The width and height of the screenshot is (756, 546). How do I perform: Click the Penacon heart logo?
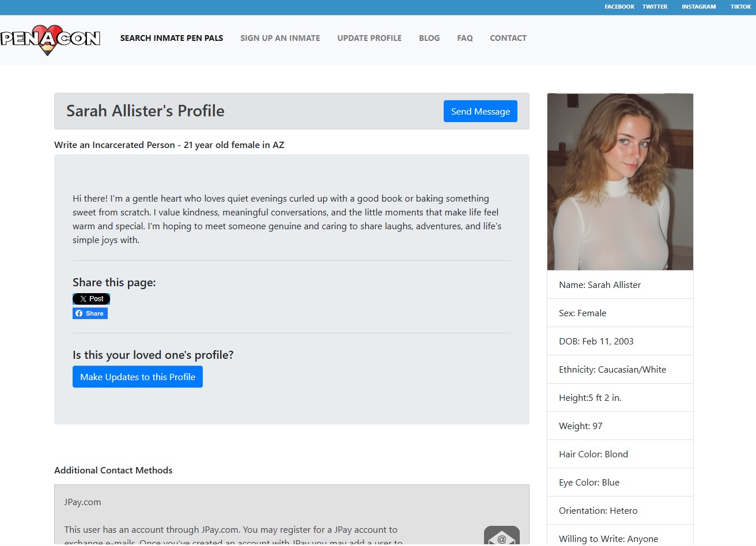coord(51,39)
